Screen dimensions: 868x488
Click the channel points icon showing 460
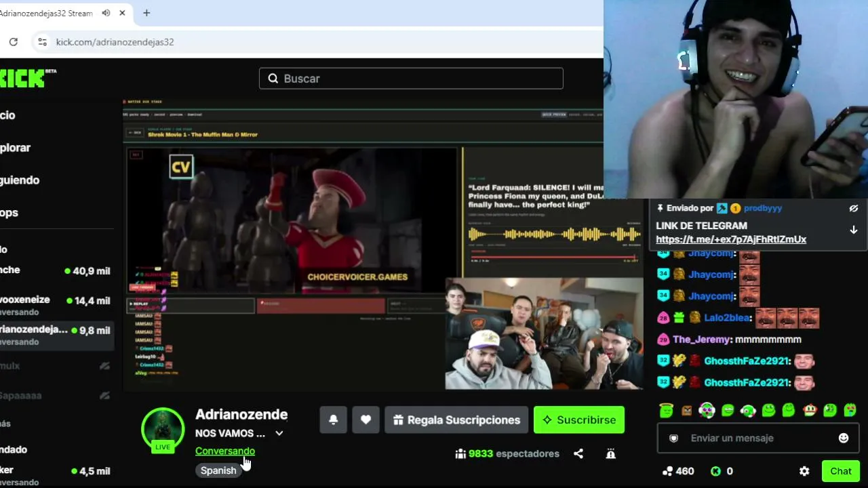(x=667, y=472)
